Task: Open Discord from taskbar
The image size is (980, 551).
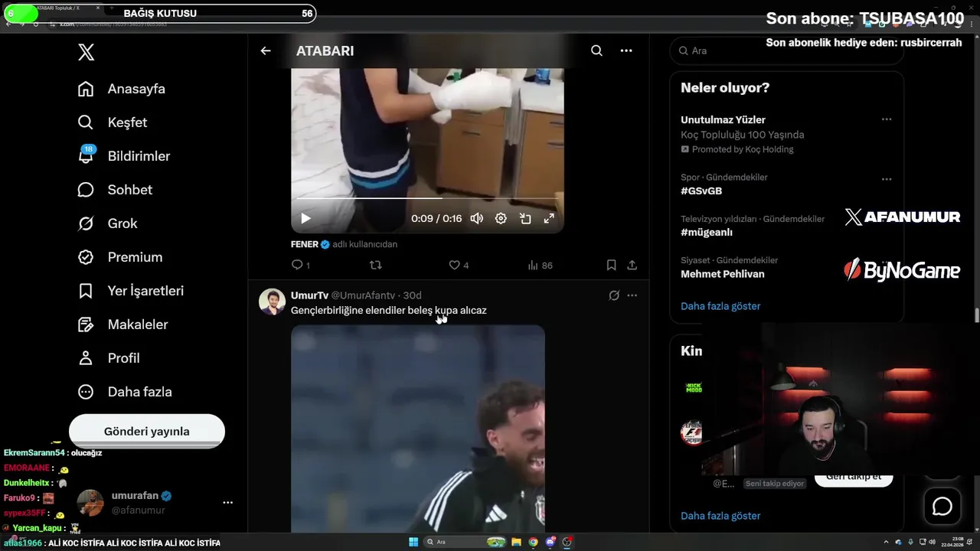Action: [x=550, y=542]
